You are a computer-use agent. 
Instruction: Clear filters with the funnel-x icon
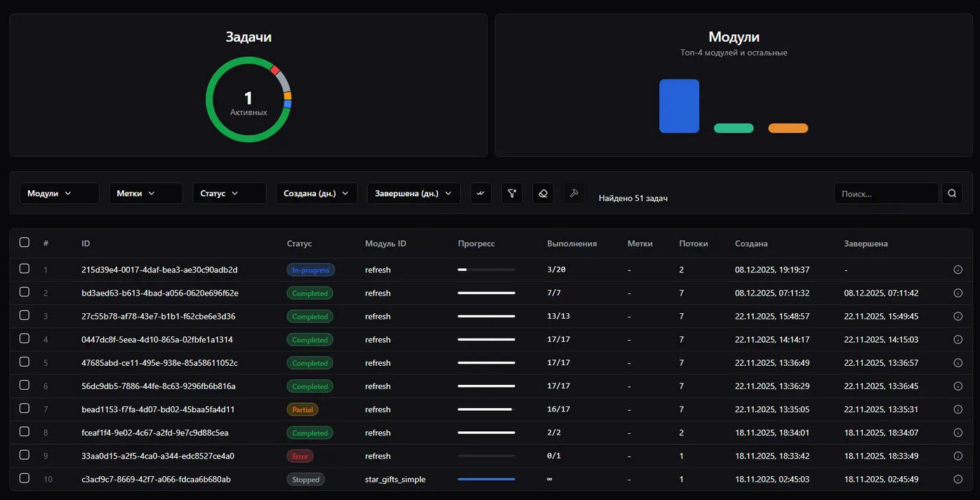click(x=512, y=194)
